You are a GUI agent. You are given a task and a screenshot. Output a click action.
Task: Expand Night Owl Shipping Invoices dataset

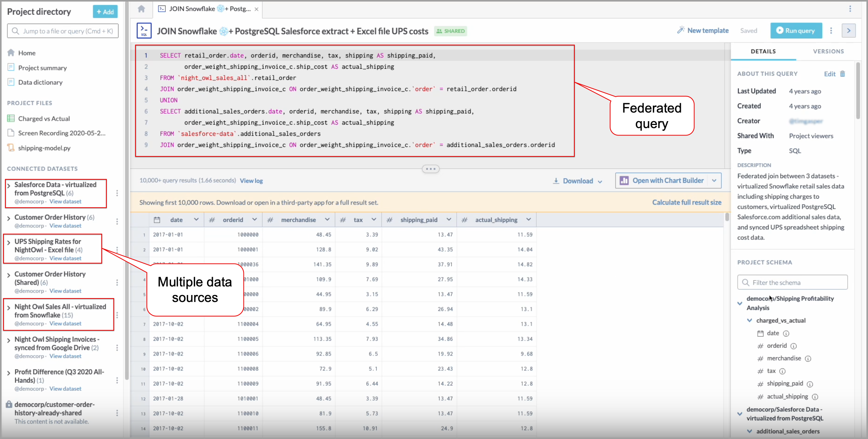(9, 340)
